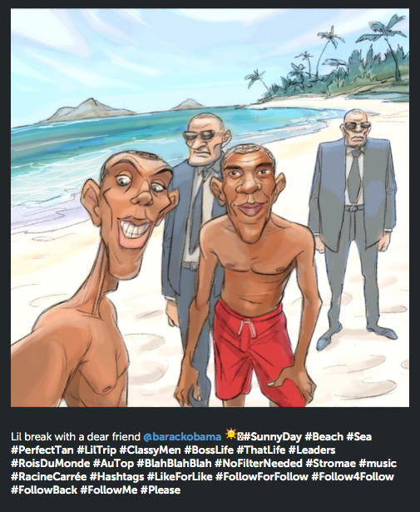Click the #PerfectTan hashtag
Viewport: 420px width, 512px height.
(x=42, y=450)
